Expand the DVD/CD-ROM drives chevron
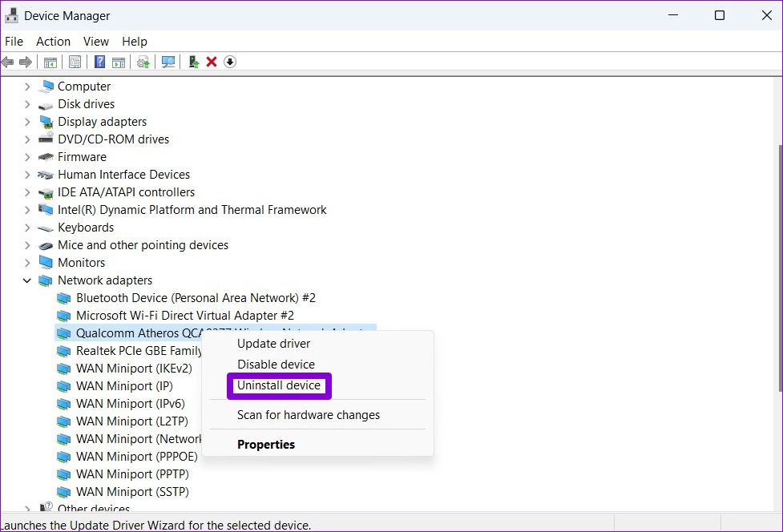Screen dimensions: 783x532 click(27, 139)
